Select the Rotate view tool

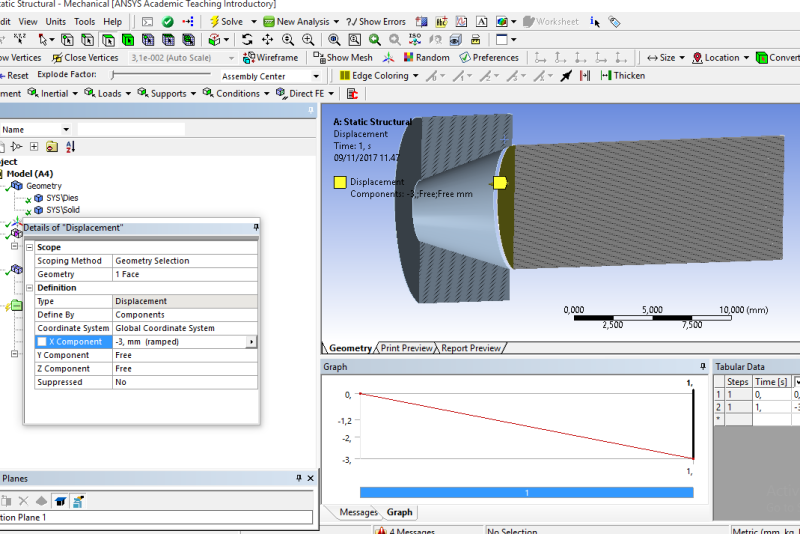pyautogui.click(x=247, y=40)
